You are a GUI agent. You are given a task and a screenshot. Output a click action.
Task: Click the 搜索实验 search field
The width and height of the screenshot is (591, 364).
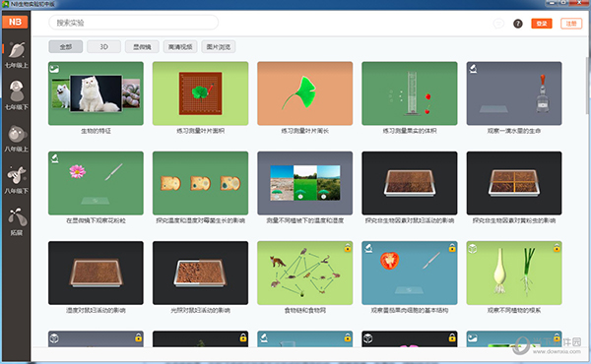[133, 23]
